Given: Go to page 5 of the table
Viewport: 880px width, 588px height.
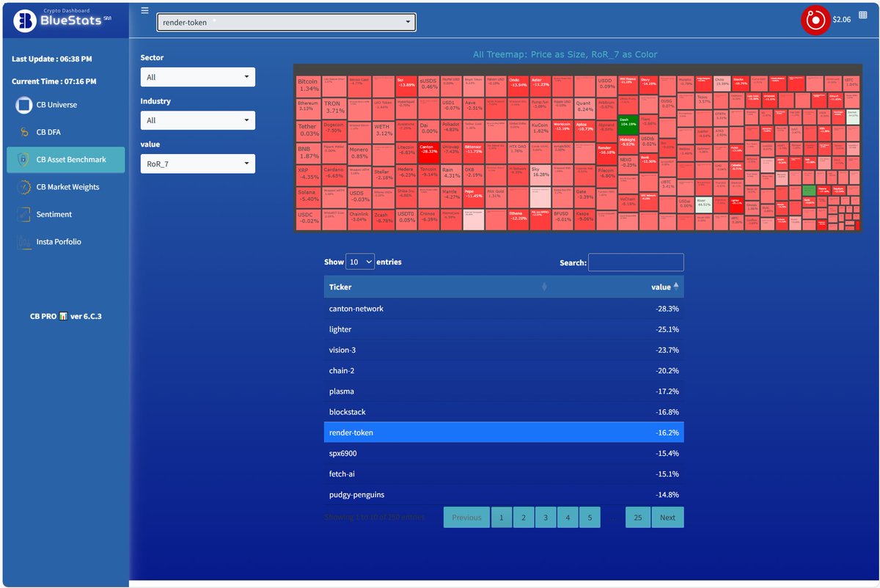Looking at the screenshot, I should point(590,517).
